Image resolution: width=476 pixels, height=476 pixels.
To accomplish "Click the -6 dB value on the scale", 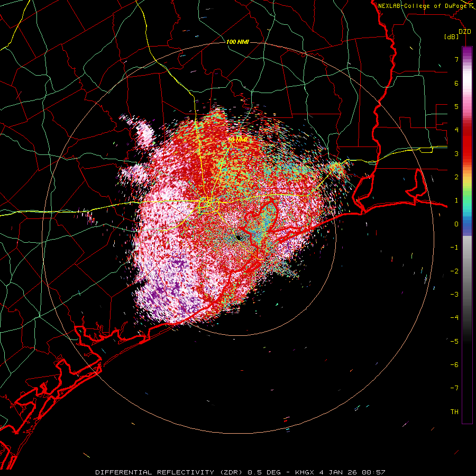I will pos(454,365).
